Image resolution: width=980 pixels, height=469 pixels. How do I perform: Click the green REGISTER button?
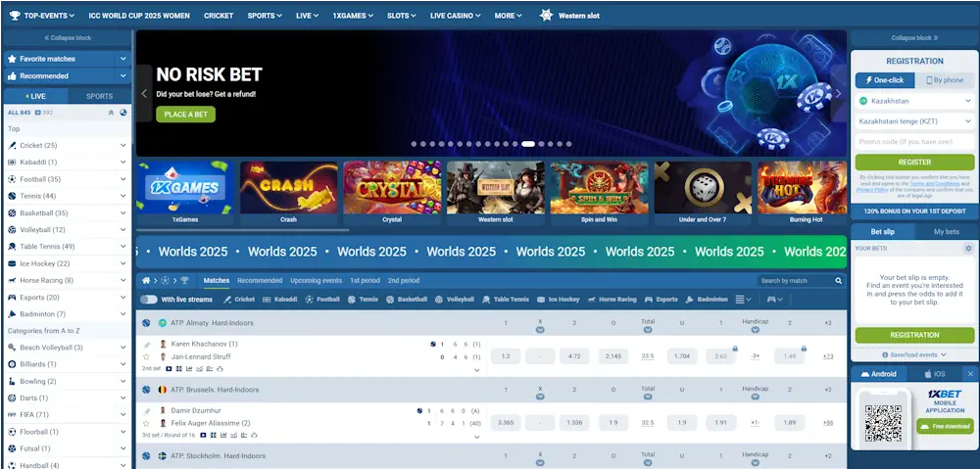pyautogui.click(x=914, y=162)
